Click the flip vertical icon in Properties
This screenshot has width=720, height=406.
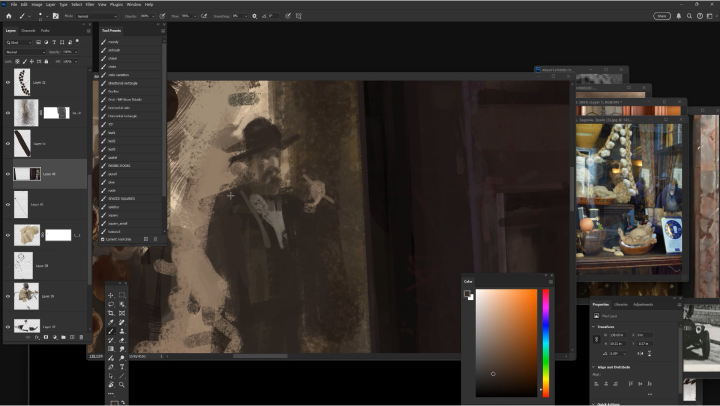649,353
